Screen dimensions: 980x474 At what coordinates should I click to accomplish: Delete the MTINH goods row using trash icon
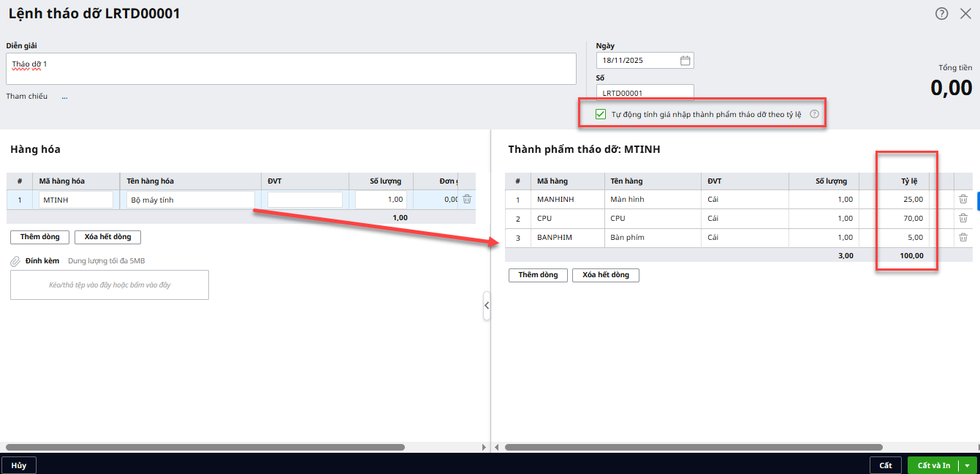click(x=467, y=199)
